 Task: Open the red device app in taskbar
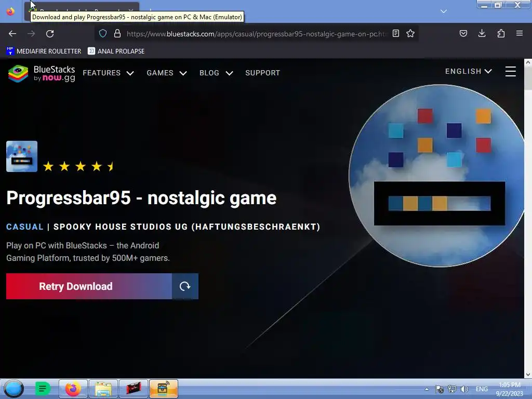pyautogui.click(x=134, y=389)
